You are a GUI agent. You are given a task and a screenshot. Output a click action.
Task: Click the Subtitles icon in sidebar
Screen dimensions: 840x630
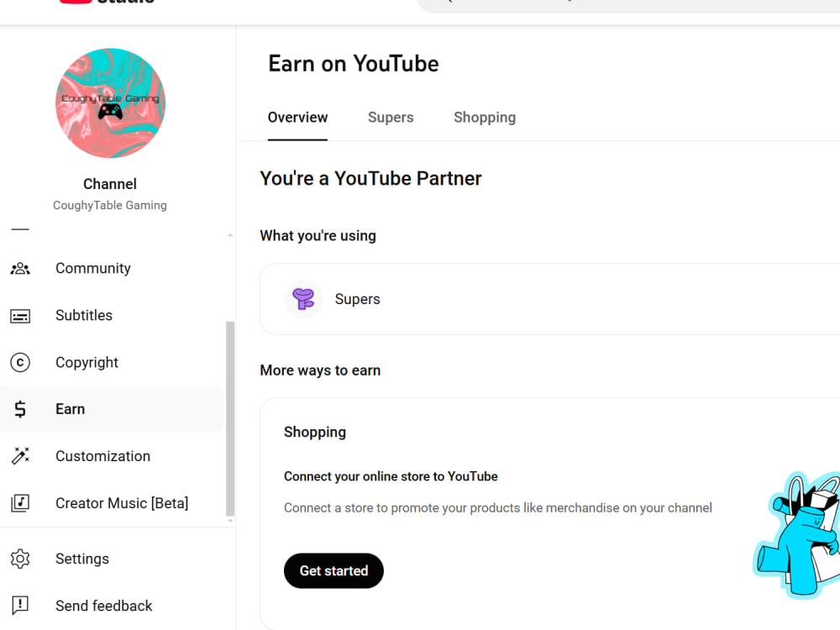(x=20, y=316)
